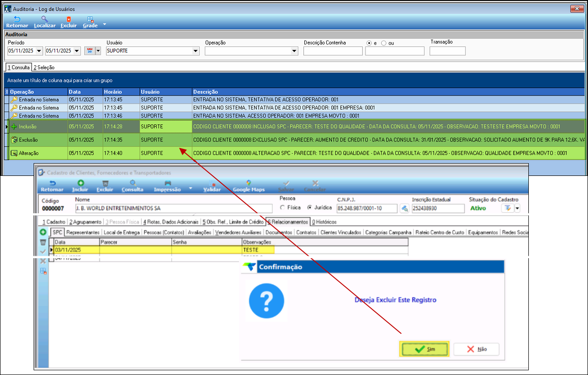
Task: Select the 'ou' radio button
Action: point(384,43)
